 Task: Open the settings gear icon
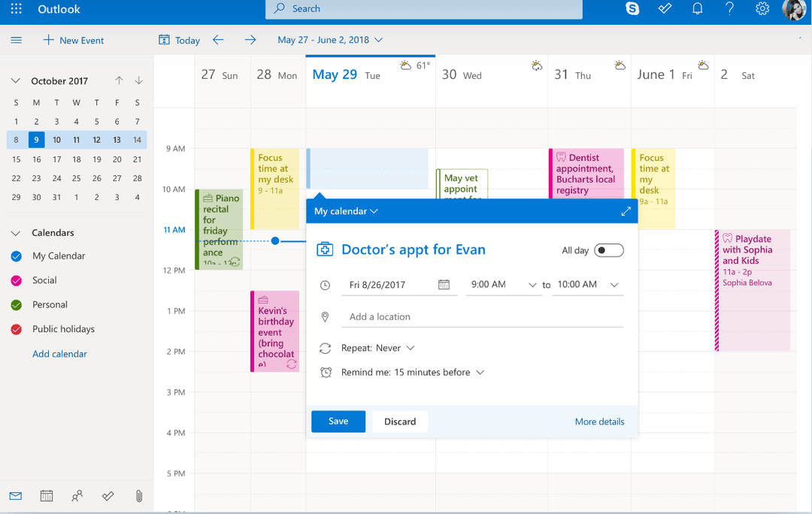pos(762,9)
